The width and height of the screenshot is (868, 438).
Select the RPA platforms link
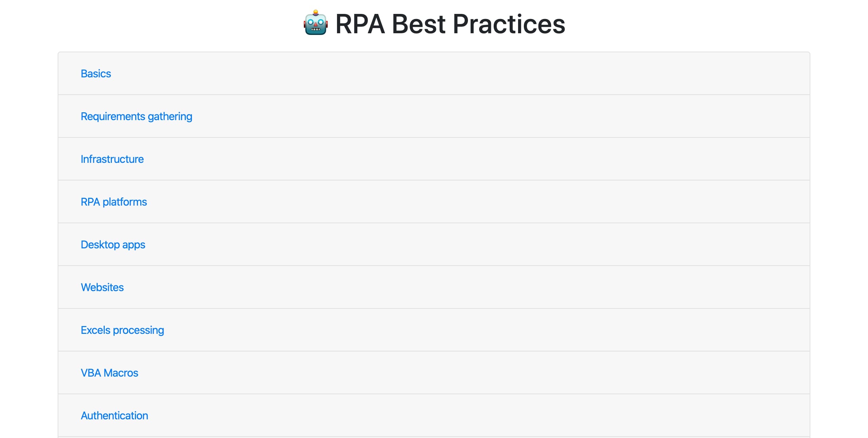tap(114, 202)
